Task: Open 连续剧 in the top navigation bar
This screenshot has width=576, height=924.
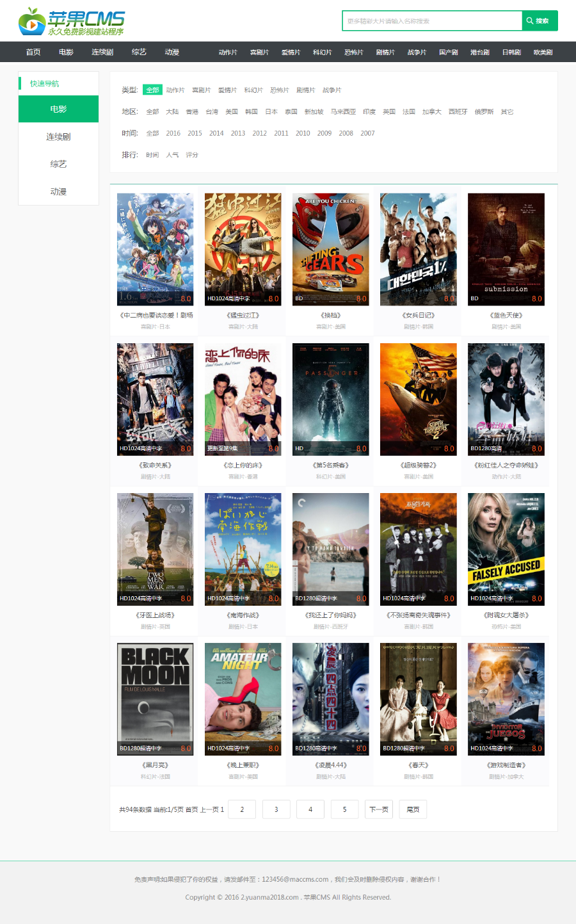Action: (x=102, y=52)
